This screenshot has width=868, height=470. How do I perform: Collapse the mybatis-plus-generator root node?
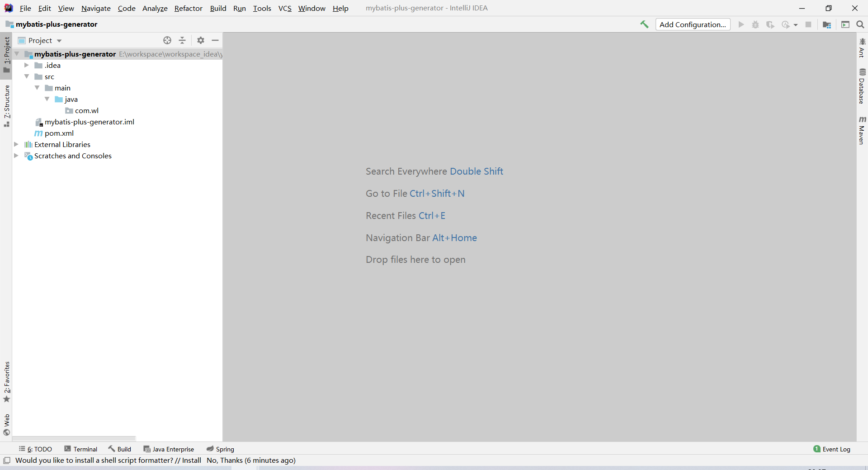tap(17, 54)
